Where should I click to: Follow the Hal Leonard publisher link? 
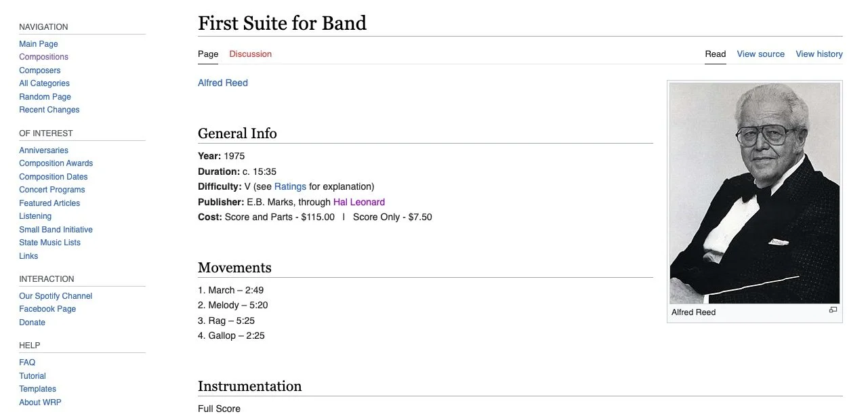pyautogui.click(x=358, y=202)
